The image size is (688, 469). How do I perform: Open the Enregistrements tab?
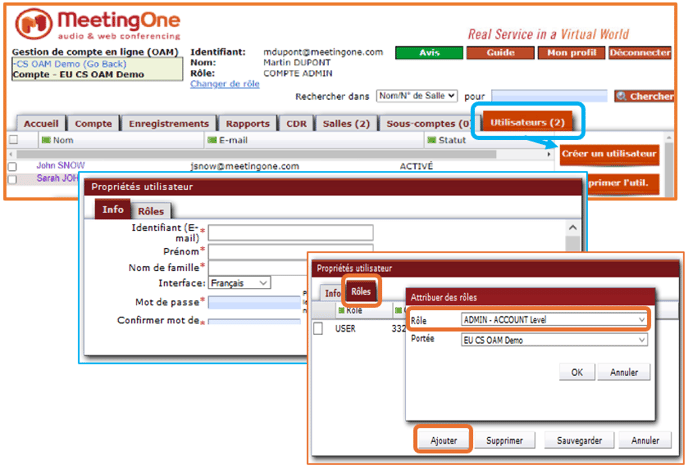(168, 124)
